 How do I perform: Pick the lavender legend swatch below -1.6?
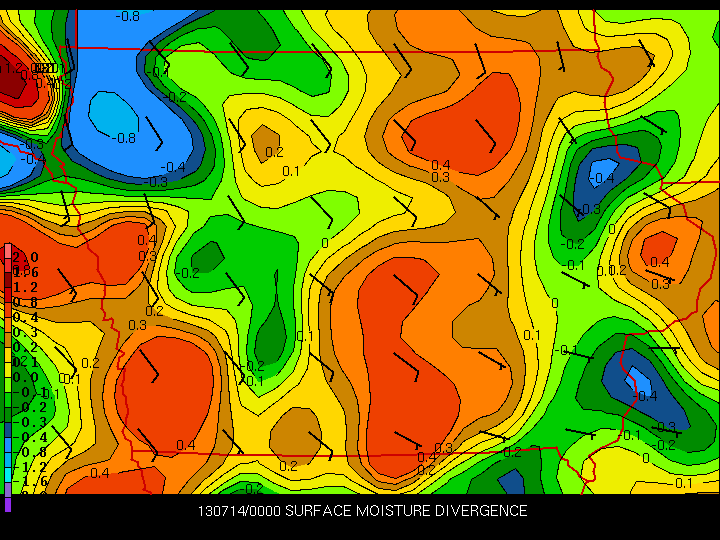pyautogui.click(x=8, y=490)
